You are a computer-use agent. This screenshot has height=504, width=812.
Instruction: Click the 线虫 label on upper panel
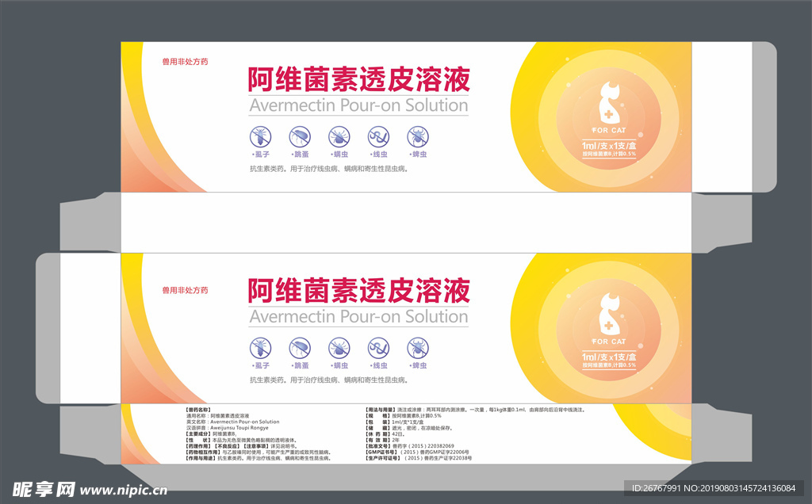click(378, 155)
